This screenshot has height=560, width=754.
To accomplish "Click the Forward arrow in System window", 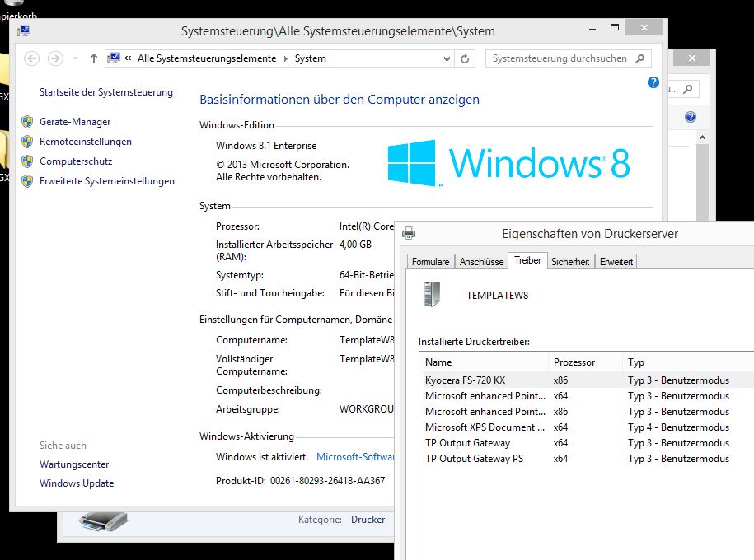I will point(55,58).
